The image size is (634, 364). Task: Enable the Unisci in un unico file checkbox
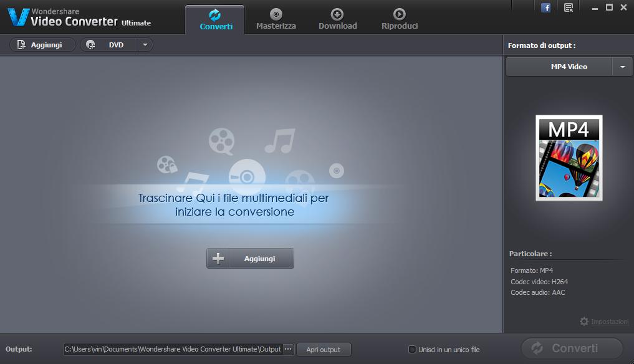point(412,350)
